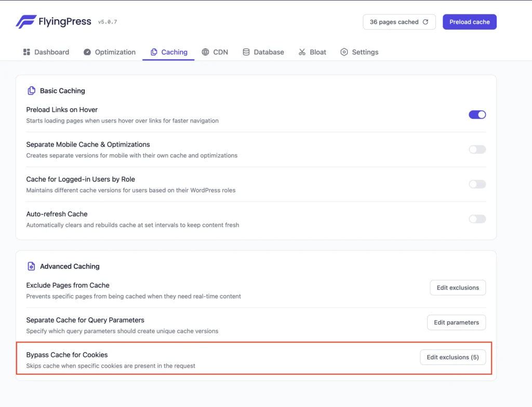Click the Dashboard grid icon
This screenshot has height=407, width=532.
[26, 52]
